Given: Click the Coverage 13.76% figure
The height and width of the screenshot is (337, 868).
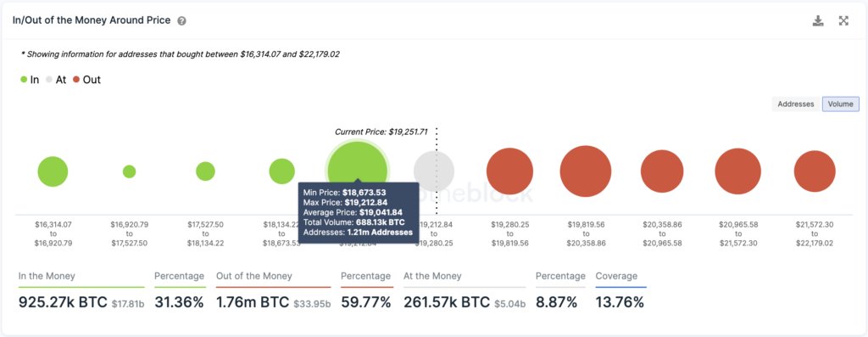Looking at the screenshot, I should pos(620,302).
